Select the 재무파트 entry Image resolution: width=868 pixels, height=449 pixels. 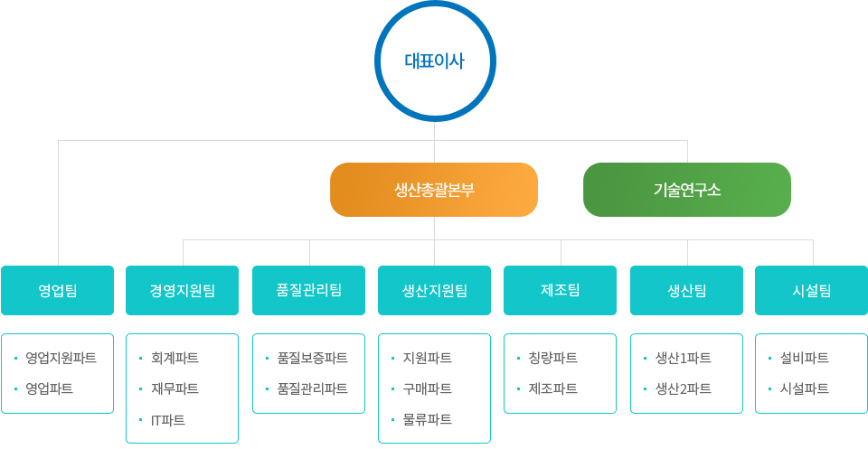pos(175,388)
